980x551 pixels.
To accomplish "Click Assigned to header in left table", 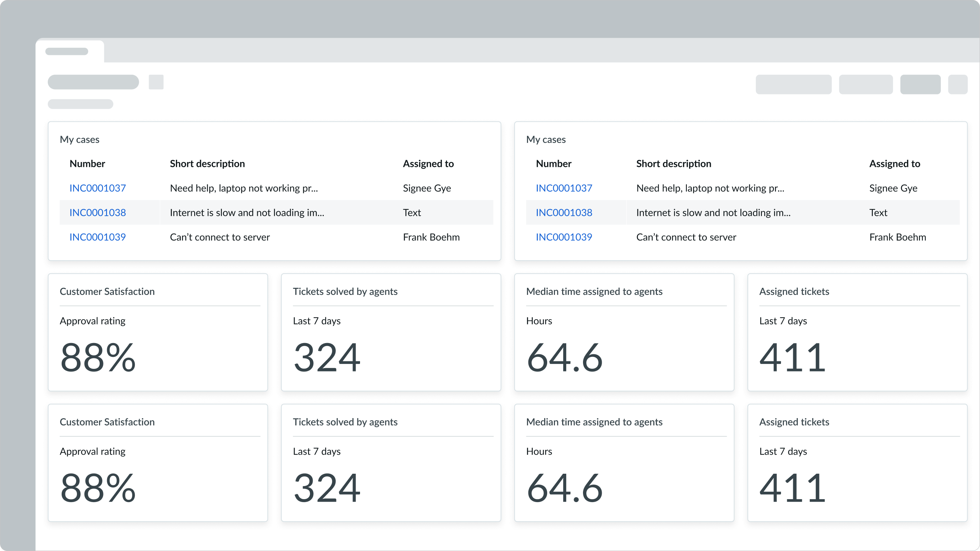I will coord(428,164).
